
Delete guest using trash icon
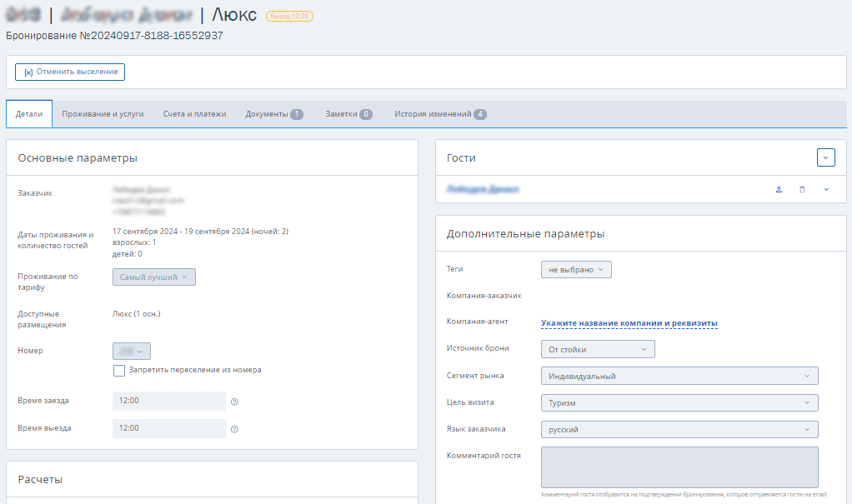point(802,190)
